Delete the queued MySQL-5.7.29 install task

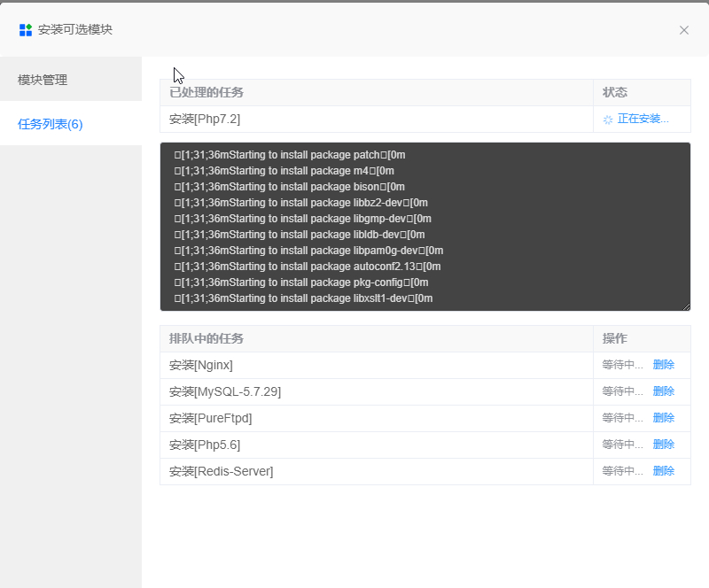(663, 391)
